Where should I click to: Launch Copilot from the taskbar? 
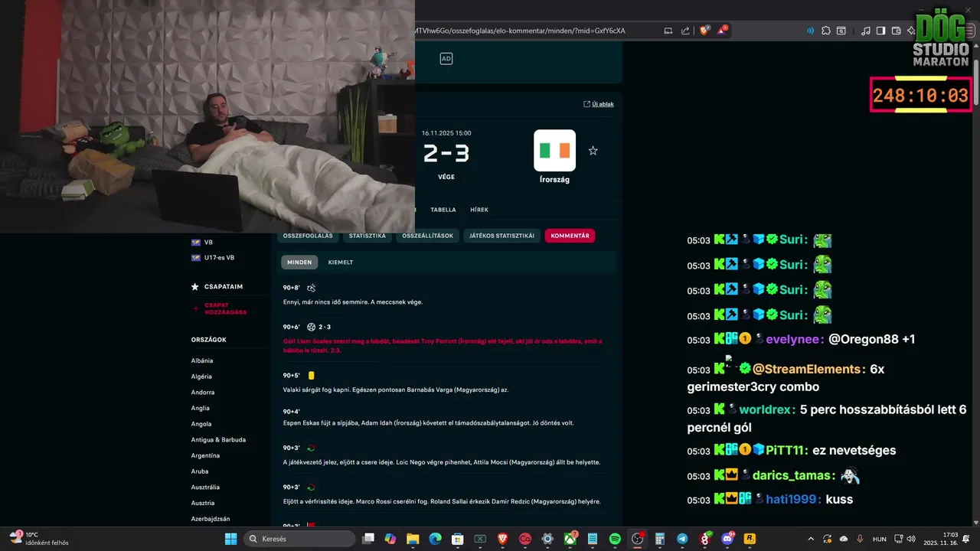tap(390, 539)
